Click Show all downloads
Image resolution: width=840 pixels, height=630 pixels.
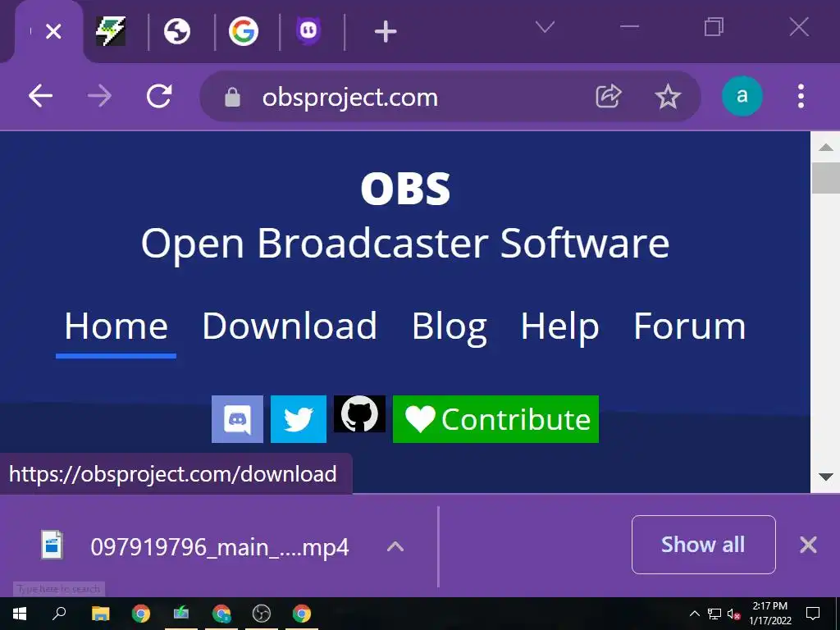703,545
